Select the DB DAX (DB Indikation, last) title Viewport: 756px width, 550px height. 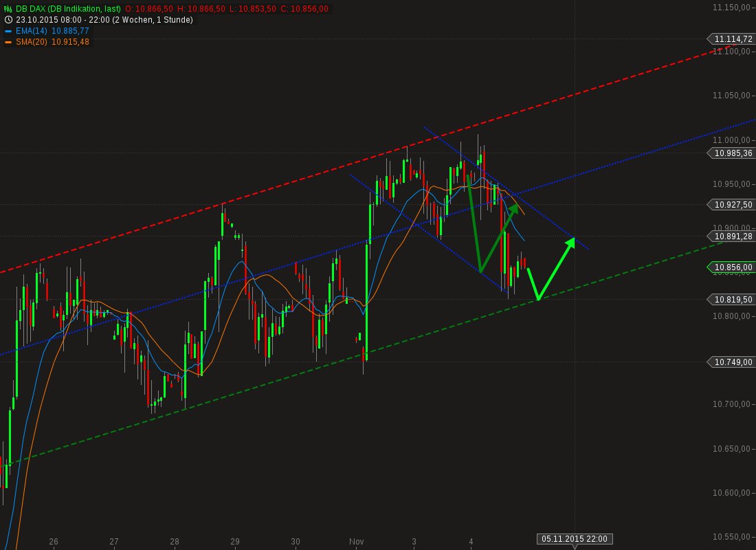[x=68, y=9]
